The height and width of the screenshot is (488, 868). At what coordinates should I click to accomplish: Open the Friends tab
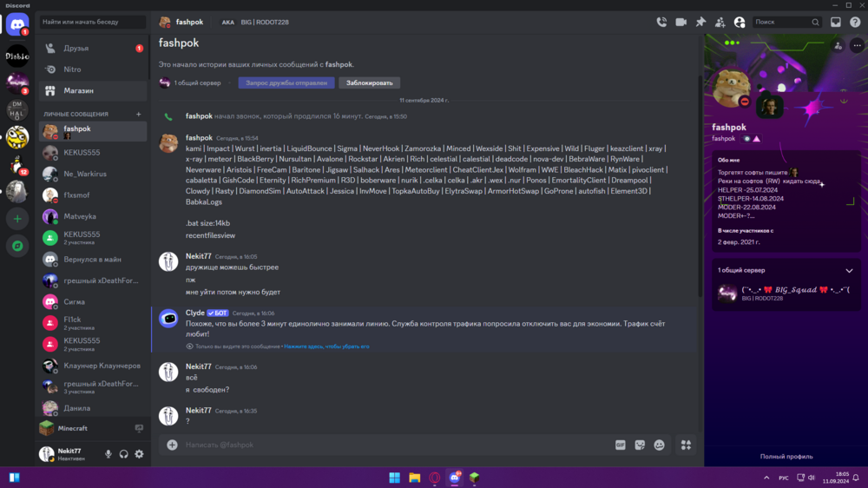point(93,48)
